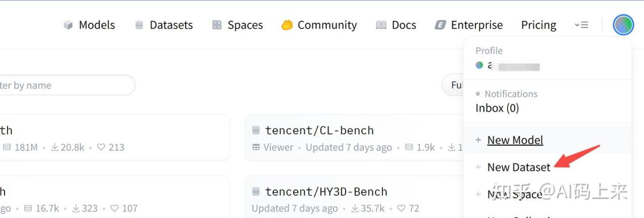Click the heart likes icon showing 213

101,148
